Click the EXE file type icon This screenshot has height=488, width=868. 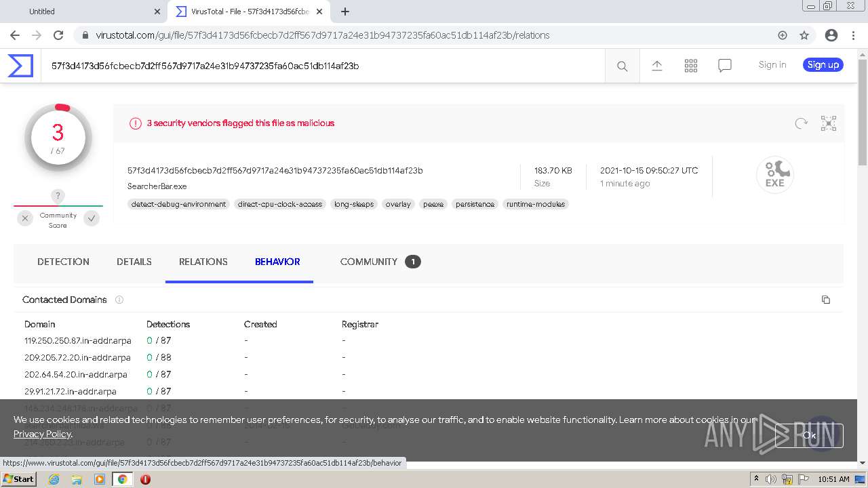pos(775,175)
